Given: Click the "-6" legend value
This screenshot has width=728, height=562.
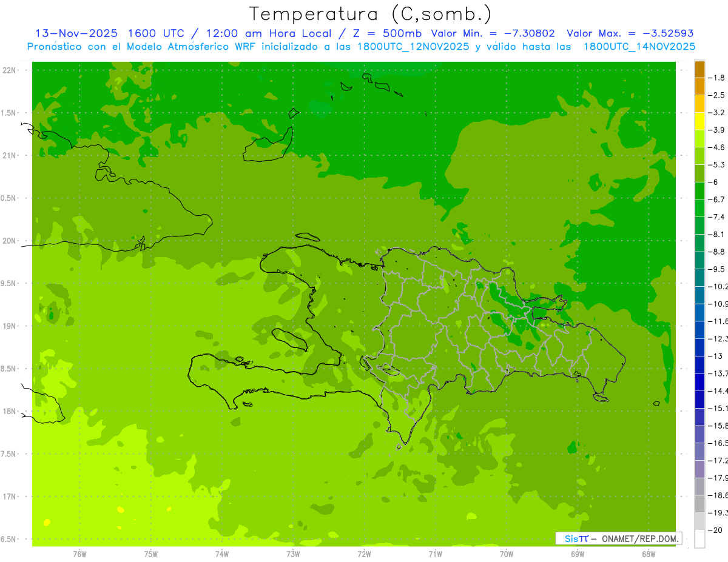Looking at the screenshot, I should [x=713, y=182].
